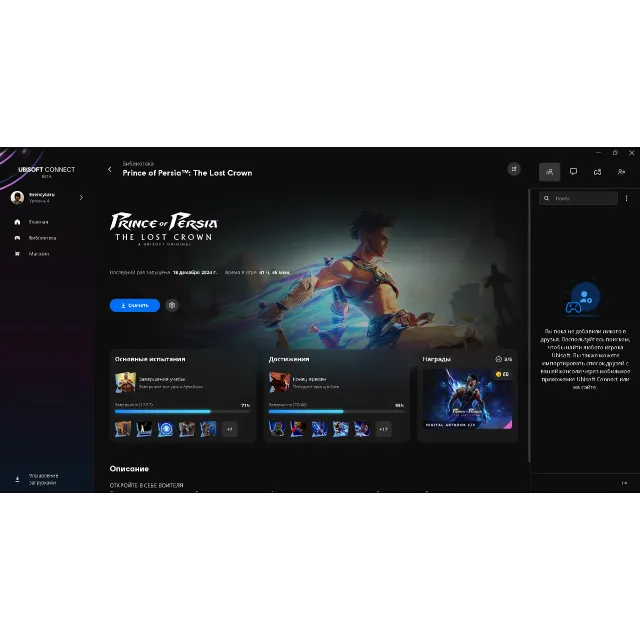
Task: Open the Управление загрузками downloads link
Action: (x=43, y=479)
